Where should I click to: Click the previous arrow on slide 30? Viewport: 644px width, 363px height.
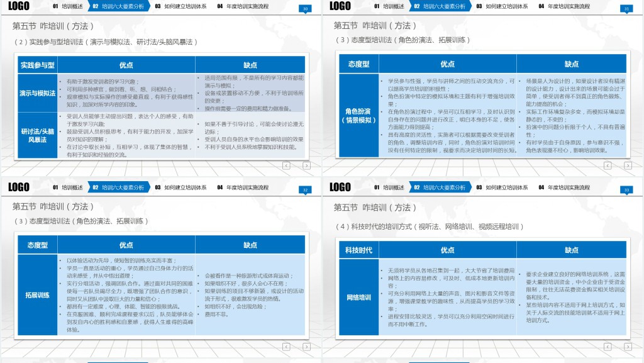point(286,165)
